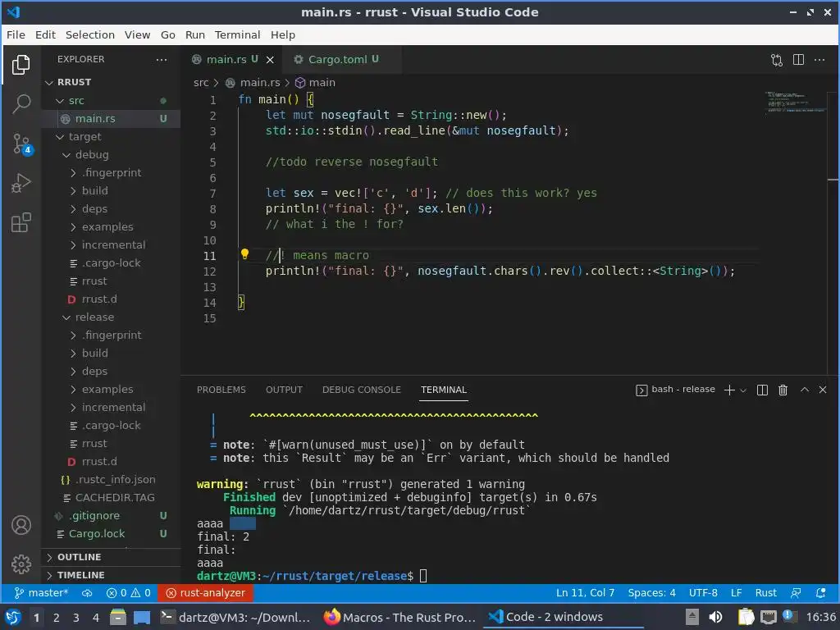Open the Run and Debug view
The image size is (840, 630).
click(x=21, y=183)
